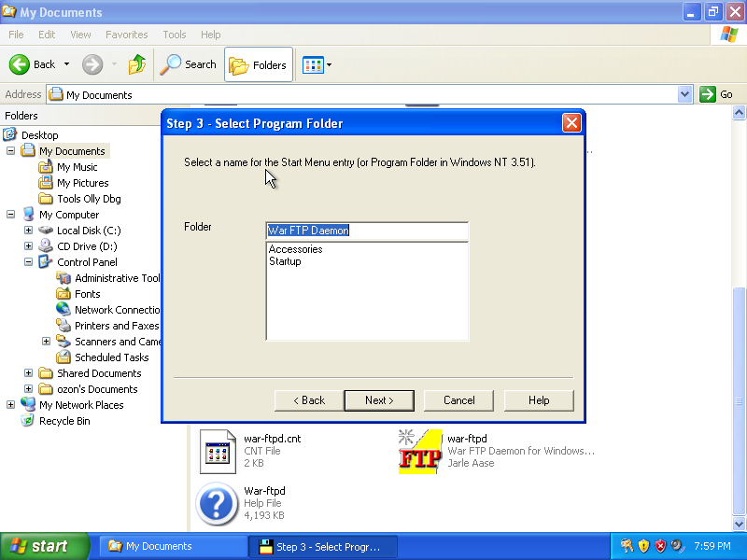This screenshot has height=560, width=747.
Task: Open the Tools menu
Action: coord(175,35)
